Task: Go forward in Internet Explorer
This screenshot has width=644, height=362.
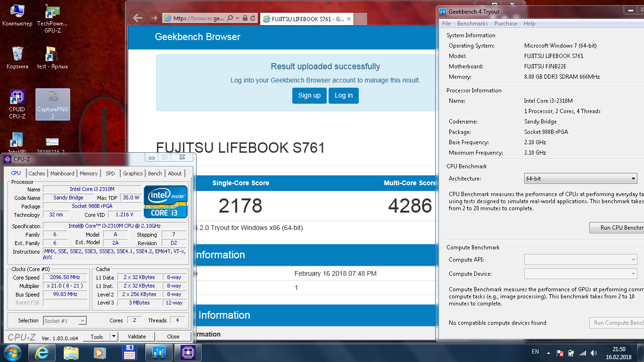Action: [154, 18]
